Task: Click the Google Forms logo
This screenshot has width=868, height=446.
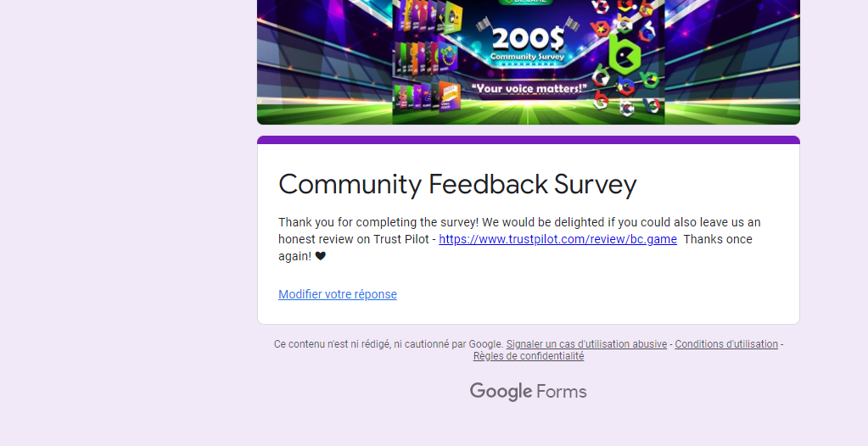Action: pyautogui.click(x=528, y=391)
